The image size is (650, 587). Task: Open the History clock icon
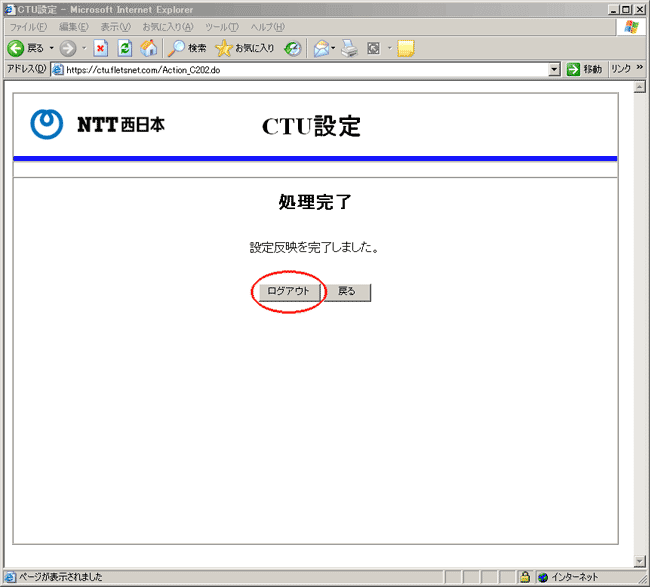point(293,49)
